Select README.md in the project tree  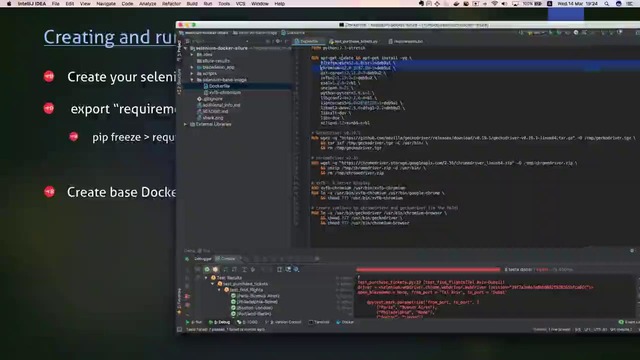tap(213, 111)
